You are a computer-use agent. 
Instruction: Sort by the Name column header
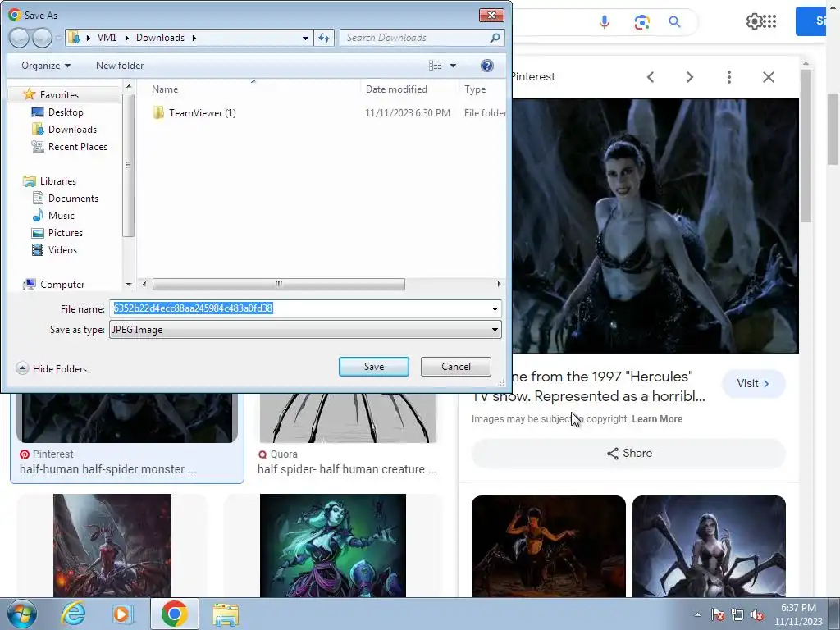pos(164,89)
